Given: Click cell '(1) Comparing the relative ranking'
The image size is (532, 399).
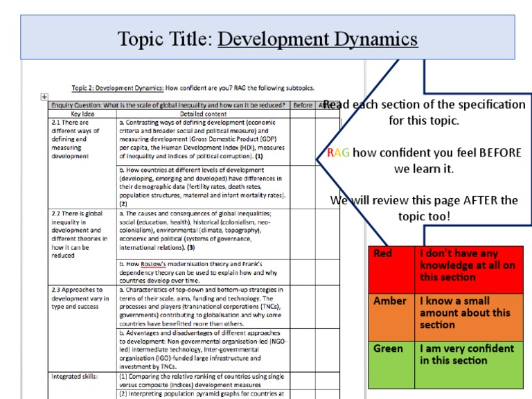Looking at the screenshot, I should (203, 381).
